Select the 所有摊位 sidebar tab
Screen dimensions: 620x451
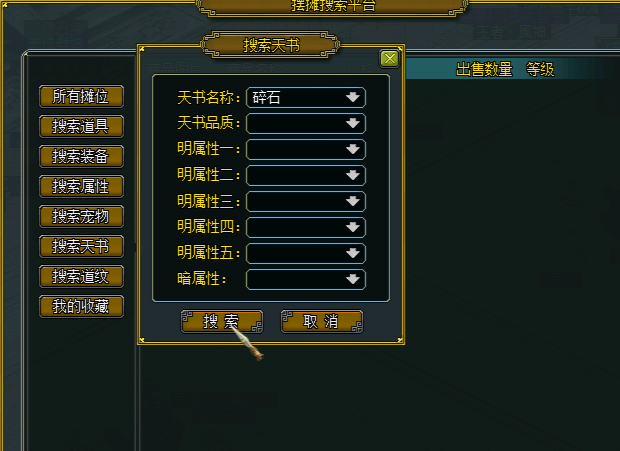(81, 96)
